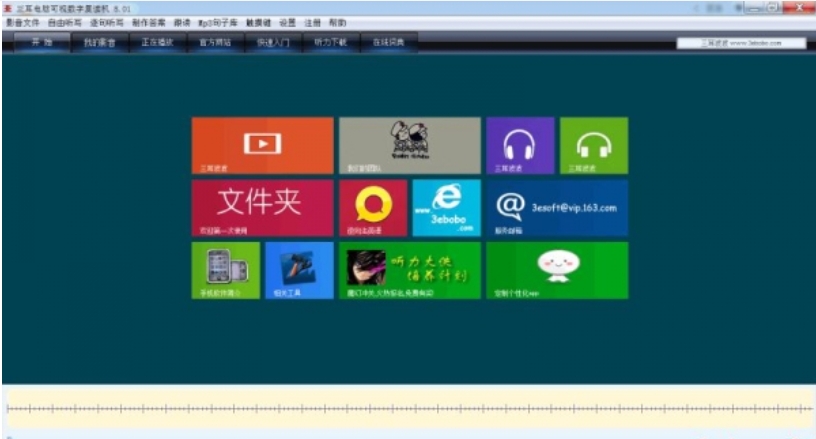Screen dimensions: 816x439
Task: Click the red app icon in title bar
Action: coord(8,8)
